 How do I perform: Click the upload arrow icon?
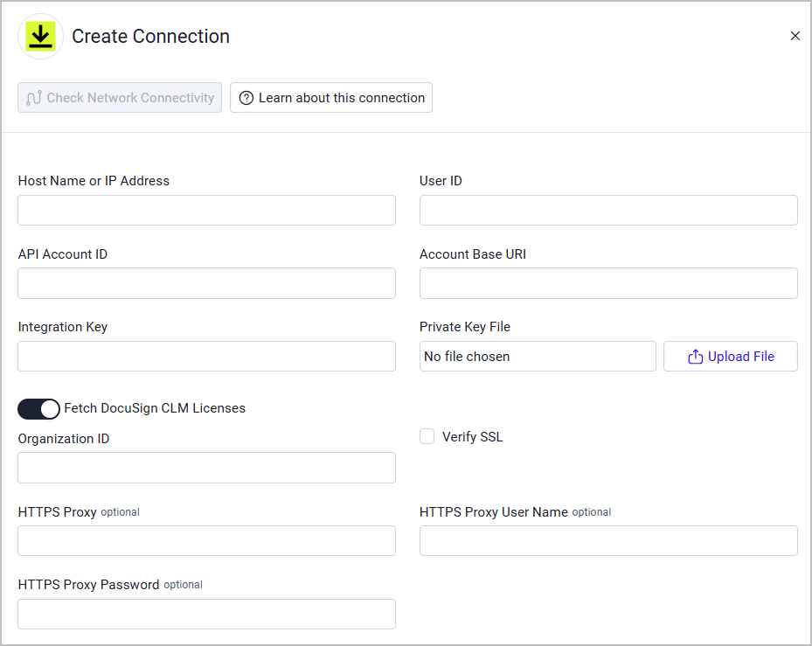[x=695, y=357]
